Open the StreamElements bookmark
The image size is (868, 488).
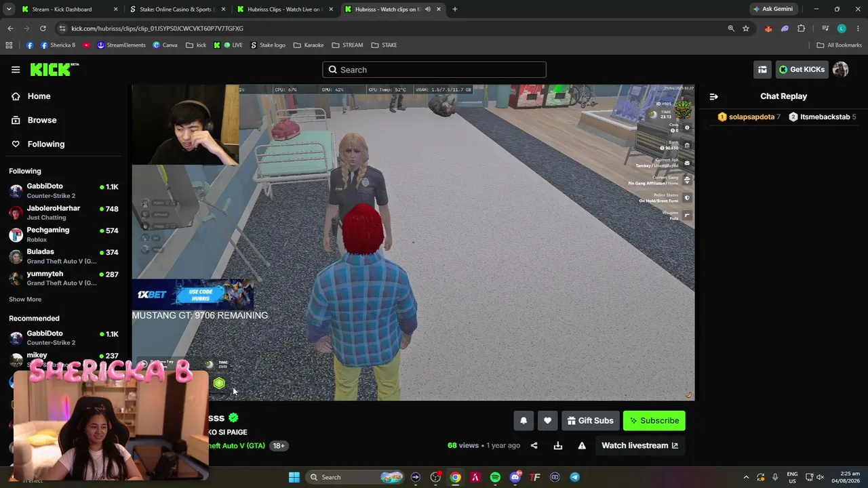(x=121, y=45)
